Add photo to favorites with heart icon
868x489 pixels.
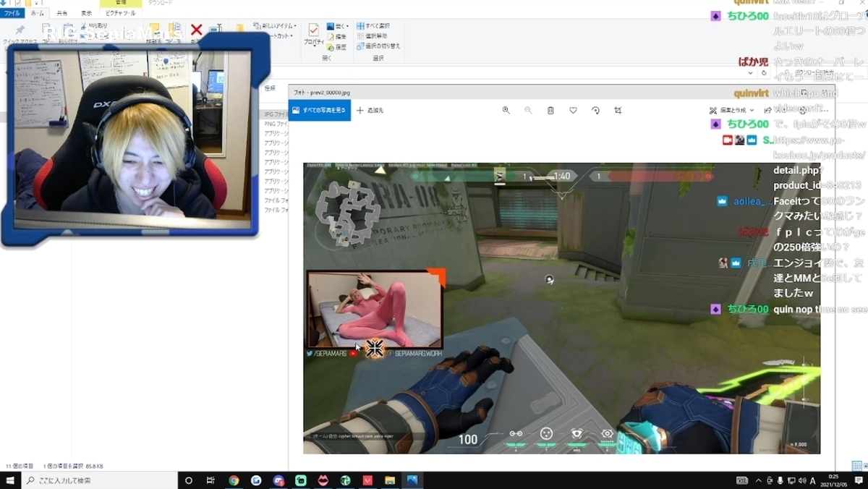click(x=573, y=110)
